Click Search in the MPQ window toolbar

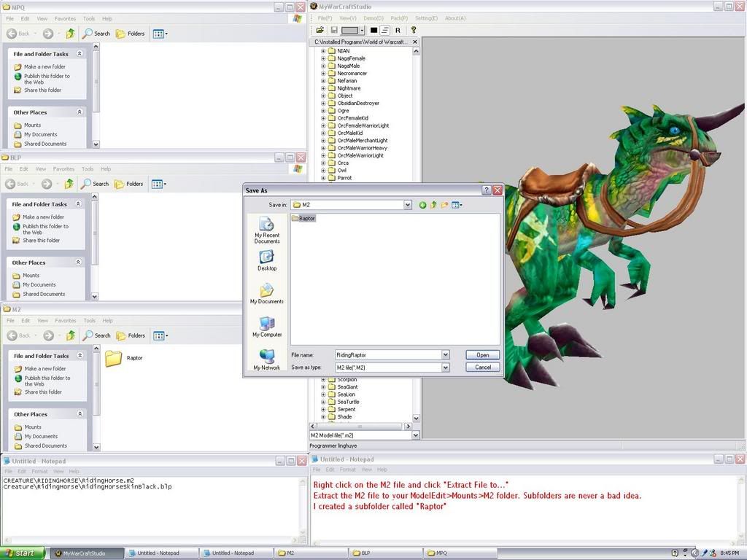point(96,34)
